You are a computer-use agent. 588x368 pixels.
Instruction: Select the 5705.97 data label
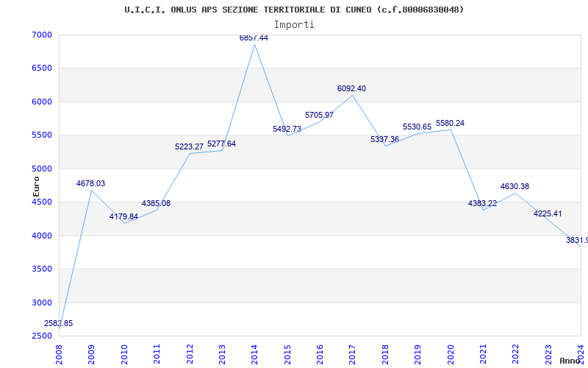[x=319, y=115]
